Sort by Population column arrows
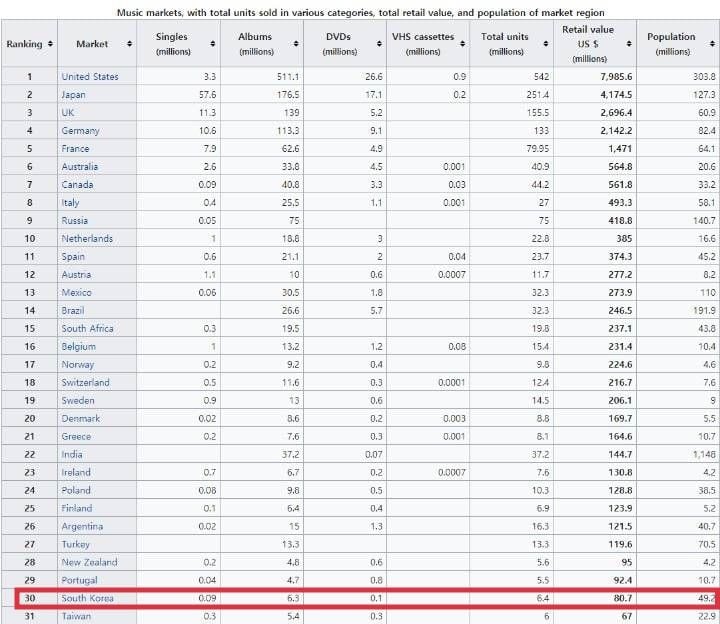This screenshot has width=720, height=624. [711, 45]
